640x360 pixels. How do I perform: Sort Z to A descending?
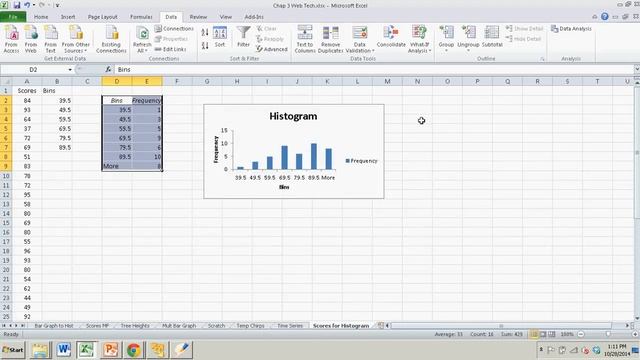205,45
